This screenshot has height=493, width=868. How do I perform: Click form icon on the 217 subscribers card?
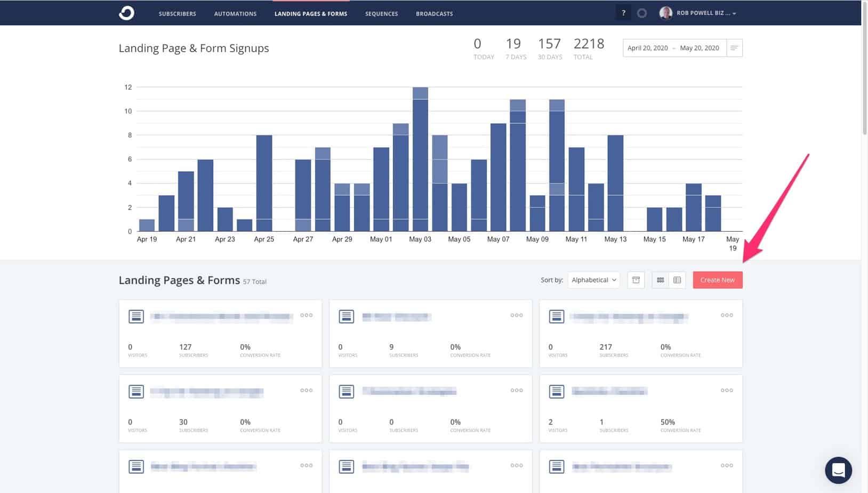557,316
